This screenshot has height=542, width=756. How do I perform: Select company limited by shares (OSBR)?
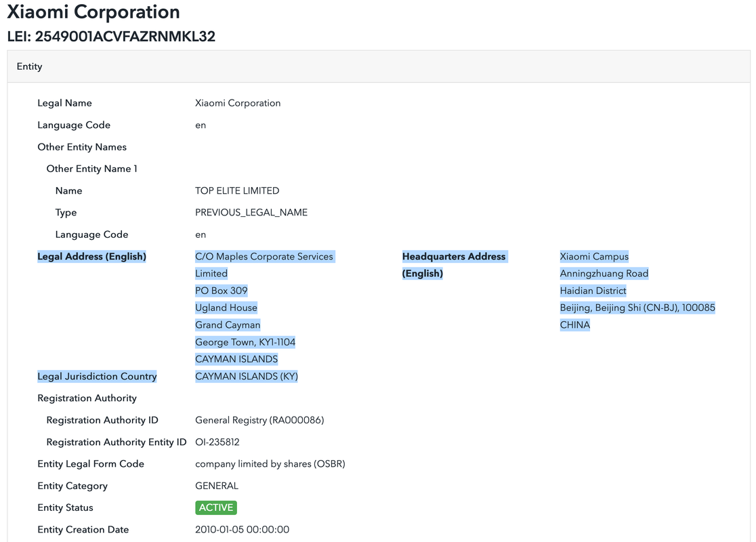point(270,464)
